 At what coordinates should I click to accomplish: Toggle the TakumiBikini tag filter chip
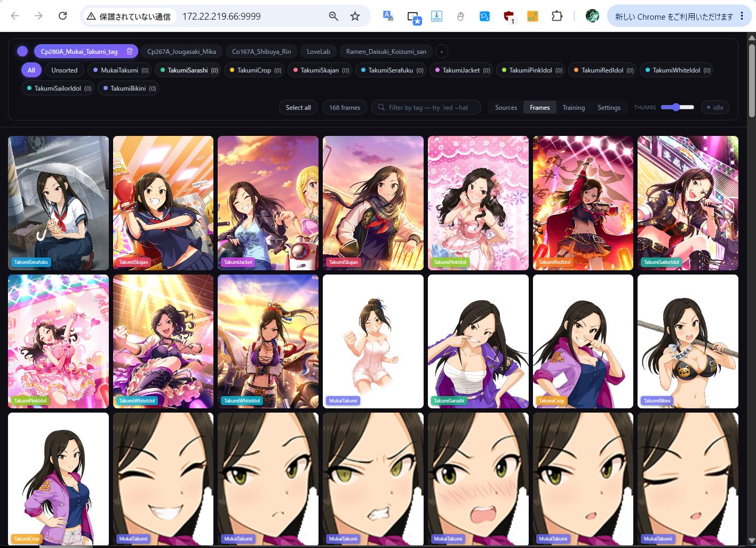tap(129, 88)
